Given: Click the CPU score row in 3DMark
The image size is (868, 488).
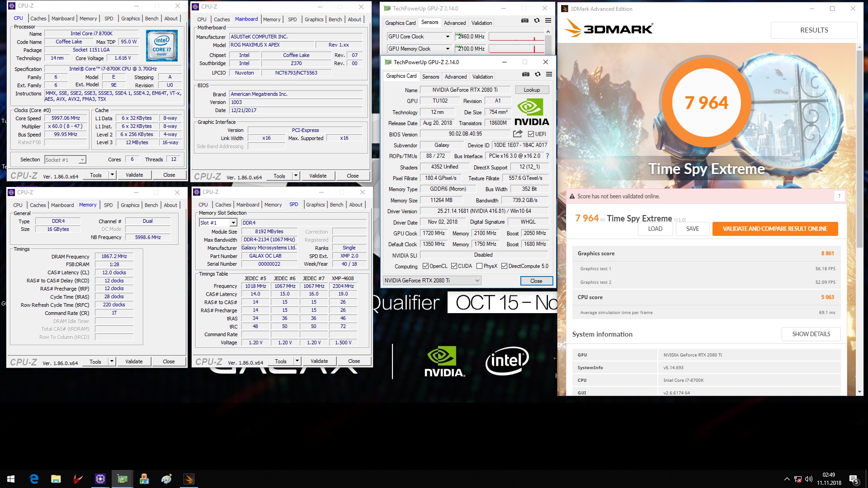Looking at the screenshot, I should (x=706, y=297).
